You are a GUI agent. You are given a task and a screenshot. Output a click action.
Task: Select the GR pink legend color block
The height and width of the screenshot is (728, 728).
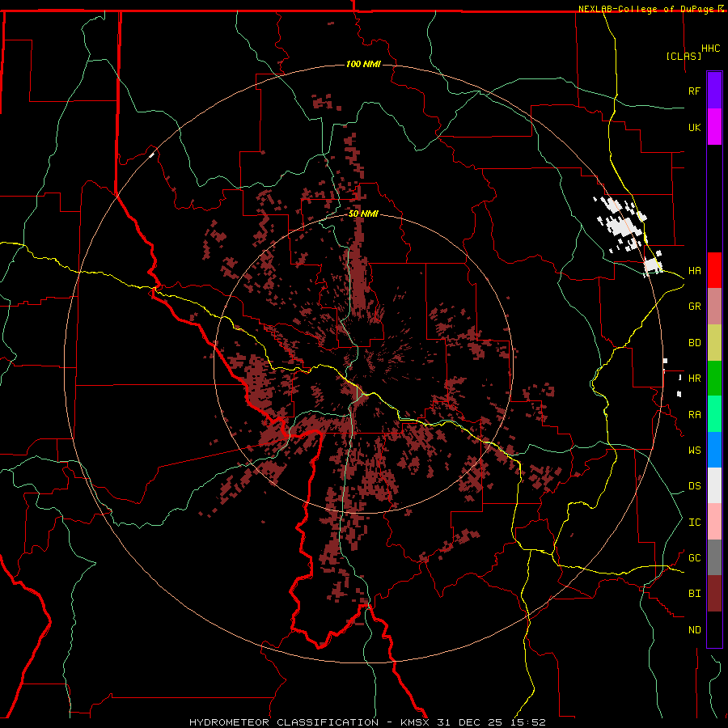pyautogui.click(x=714, y=307)
